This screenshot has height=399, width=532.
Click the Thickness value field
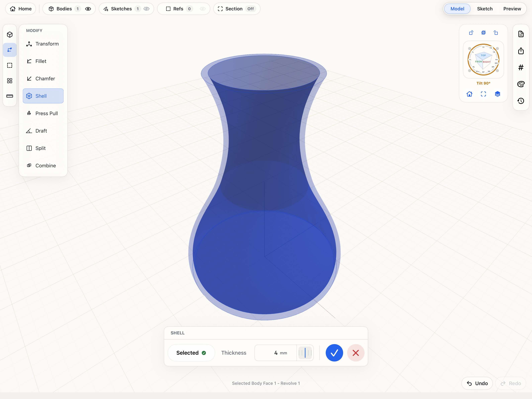(276, 353)
